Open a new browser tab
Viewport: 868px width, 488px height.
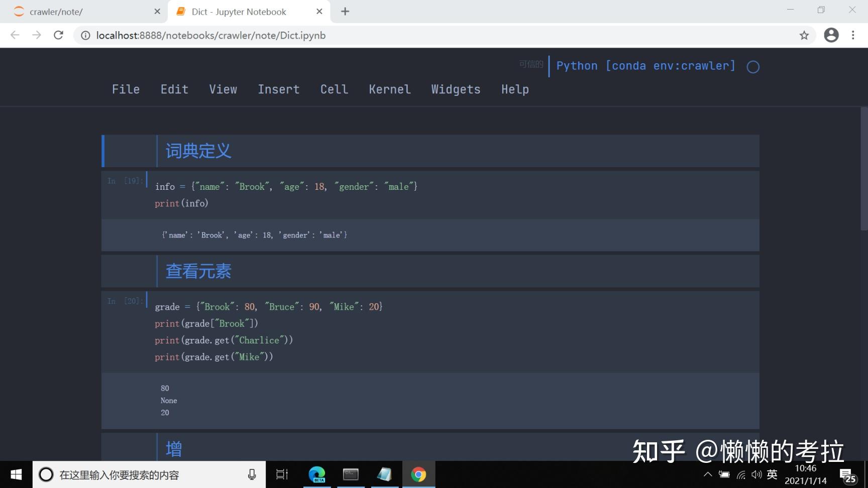click(x=345, y=11)
